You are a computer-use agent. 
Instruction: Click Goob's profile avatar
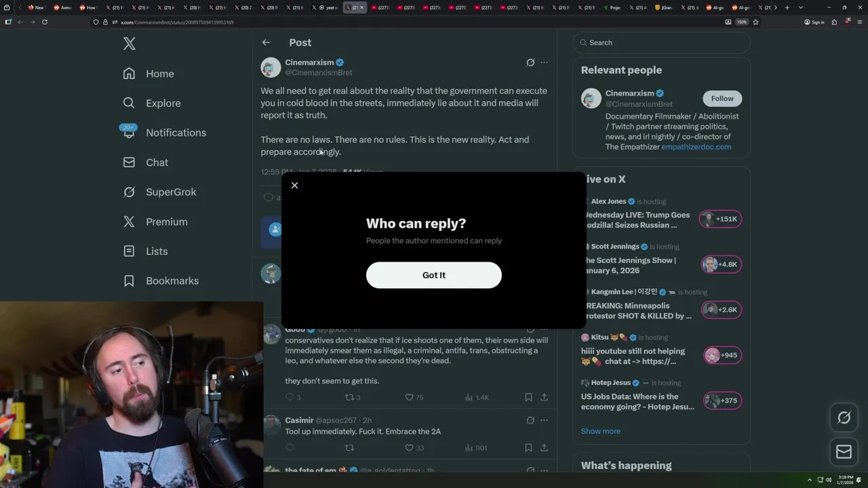tap(271, 333)
